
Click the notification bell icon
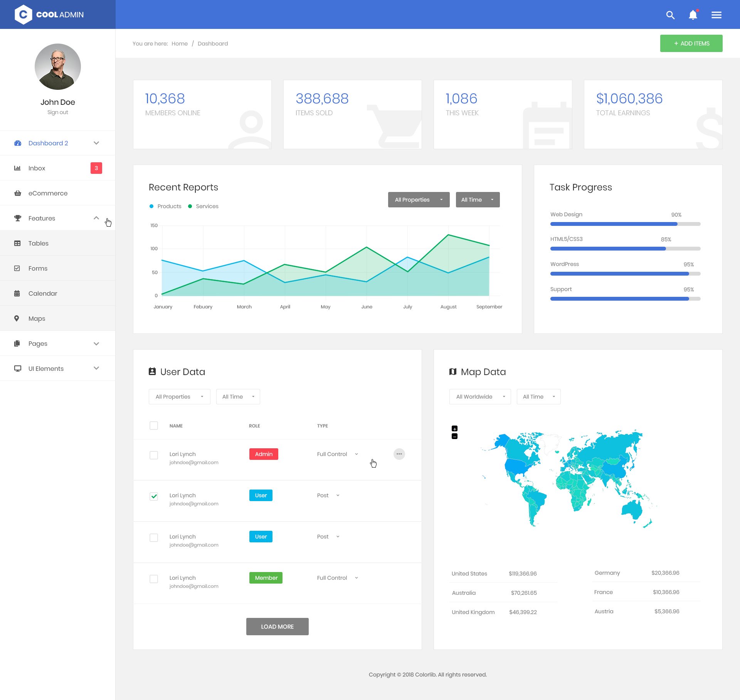coord(693,15)
